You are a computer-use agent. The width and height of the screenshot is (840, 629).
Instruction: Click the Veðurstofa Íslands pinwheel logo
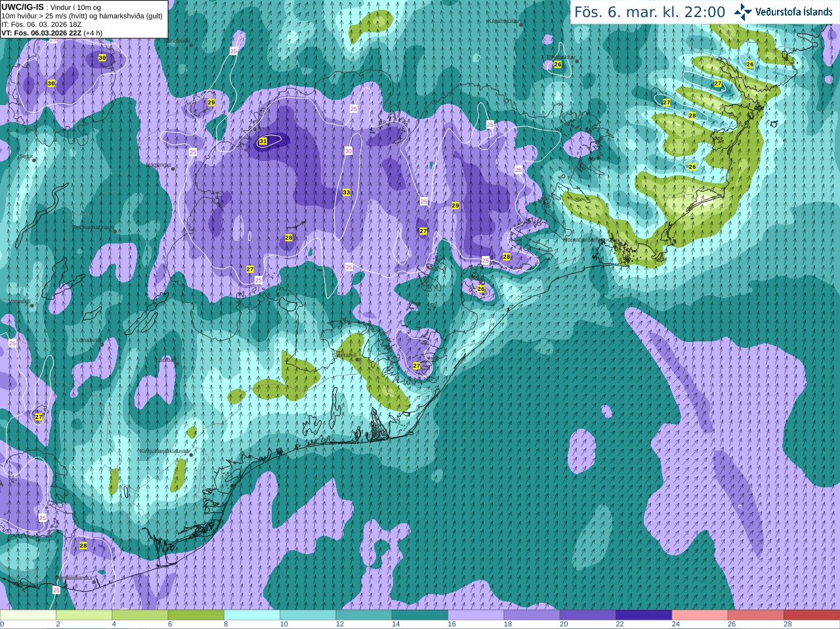click(743, 12)
